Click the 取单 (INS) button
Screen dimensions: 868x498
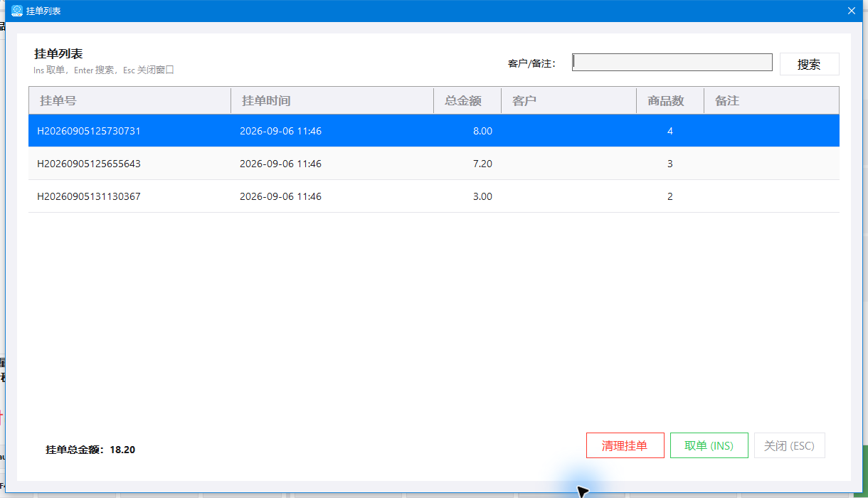(709, 445)
